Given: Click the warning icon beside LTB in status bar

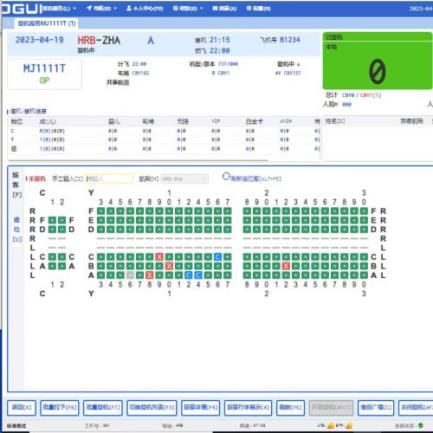Looking at the screenshot, I should pos(330,426).
